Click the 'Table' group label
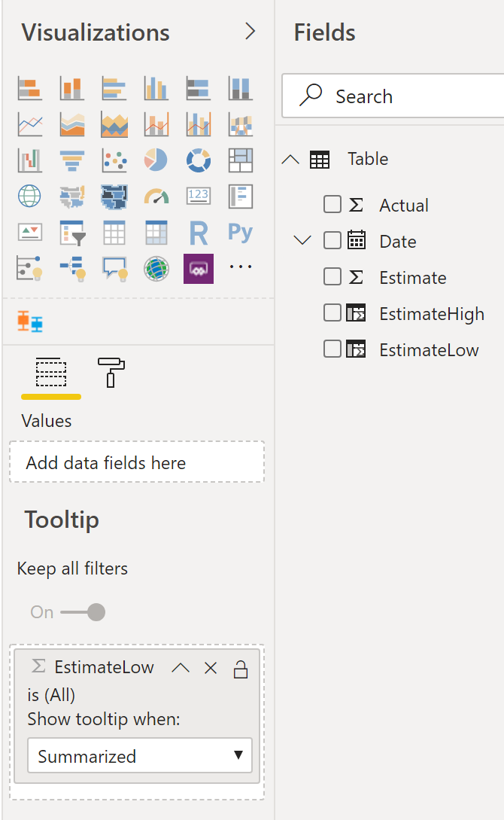Screen dimensions: 504x820 [x=368, y=159]
